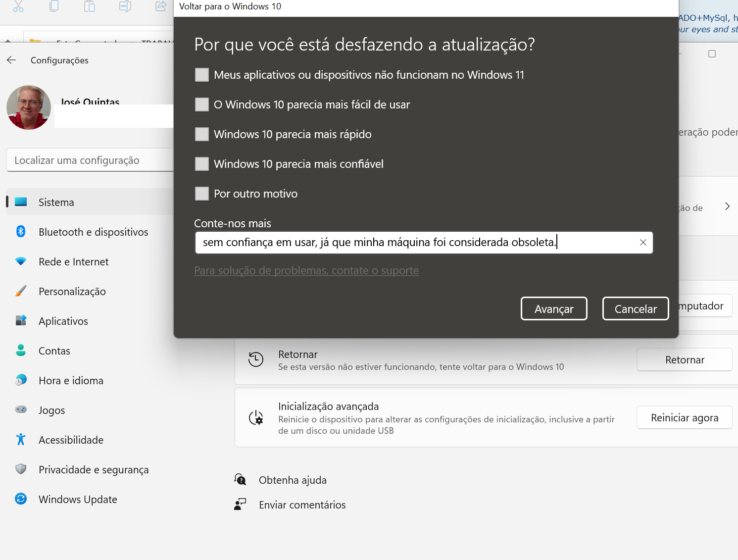The image size is (738, 560).
Task: Tick 'Windows 10 parecia mais rápido' checkbox
Action: click(202, 134)
